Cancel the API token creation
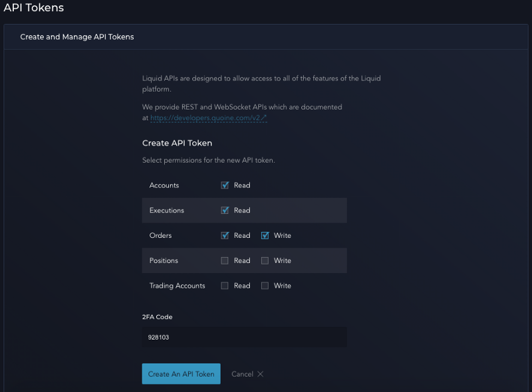This screenshot has width=532, height=392. [x=247, y=374]
